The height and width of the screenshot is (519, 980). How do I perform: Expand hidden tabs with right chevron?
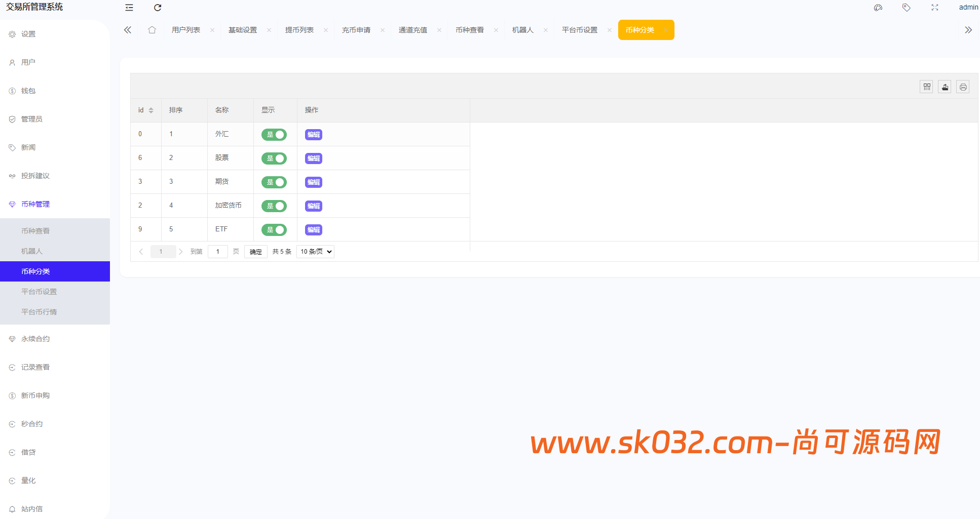tap(968, 30)
